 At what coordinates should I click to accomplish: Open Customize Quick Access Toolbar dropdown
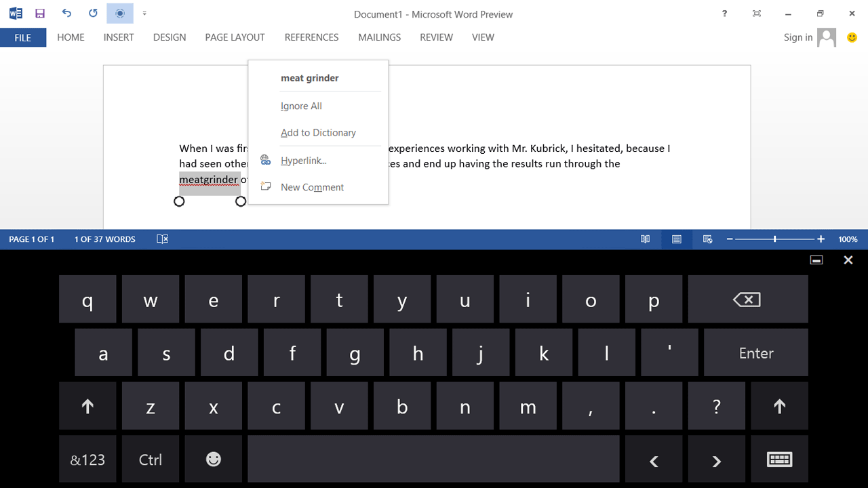tap(144, 13)
